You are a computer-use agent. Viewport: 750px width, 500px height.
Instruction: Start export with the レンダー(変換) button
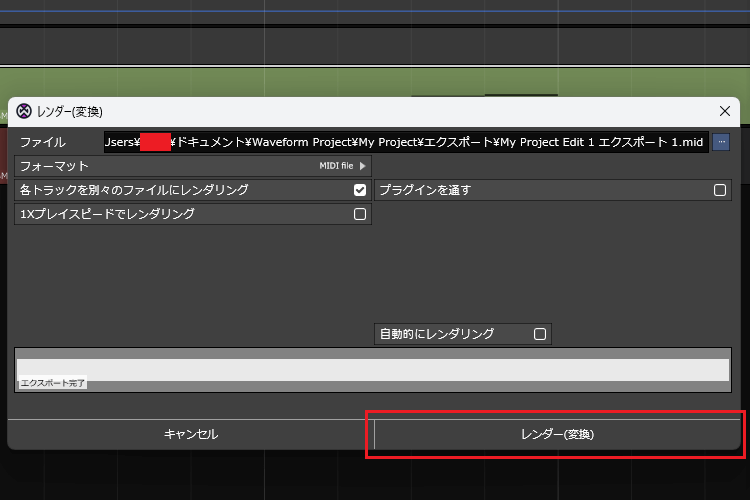click(557, 434)
